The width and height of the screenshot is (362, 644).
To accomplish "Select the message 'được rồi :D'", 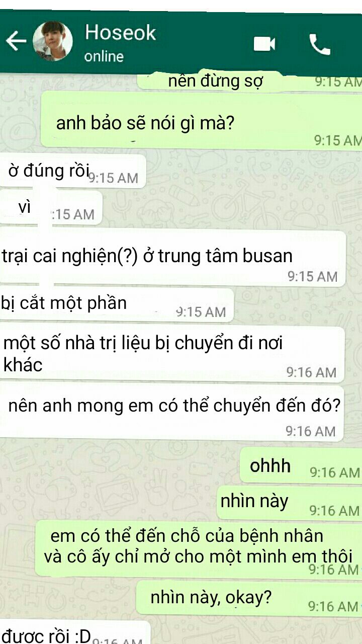I will [75, 633].
